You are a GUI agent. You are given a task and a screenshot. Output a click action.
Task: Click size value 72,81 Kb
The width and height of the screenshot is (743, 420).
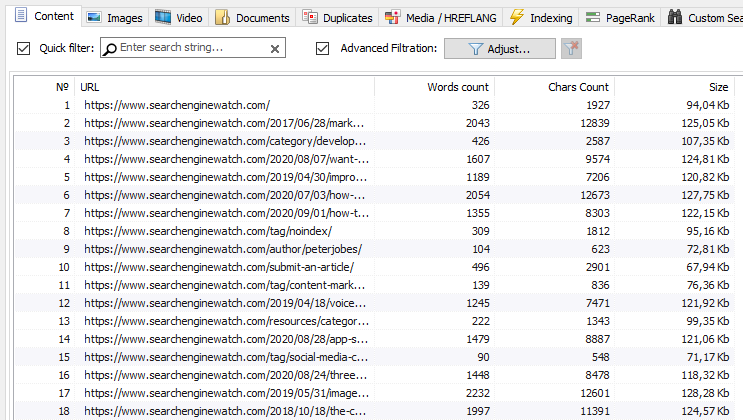coord(708,249)
